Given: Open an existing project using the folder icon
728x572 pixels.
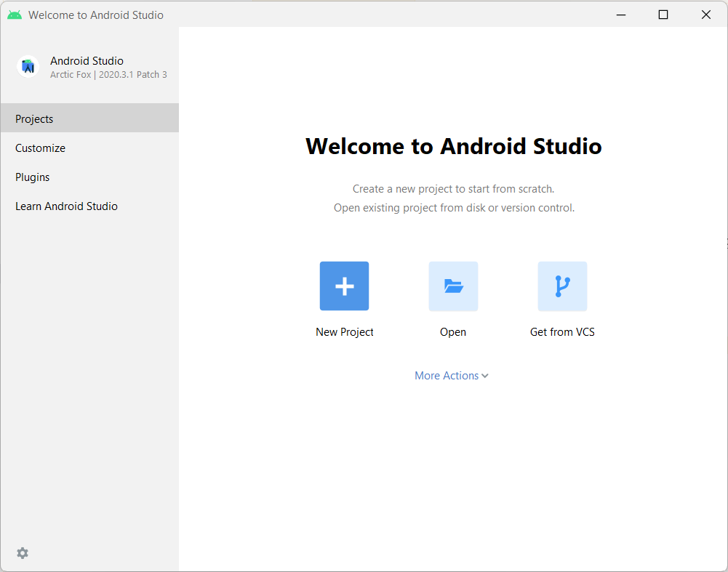Looking at the screenshot, I should tap(452, 286).
